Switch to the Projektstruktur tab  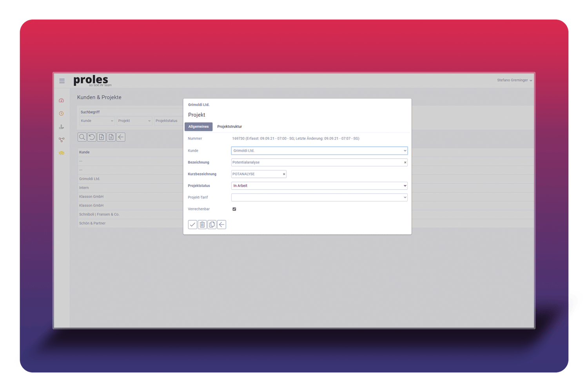tap(230, 126)
